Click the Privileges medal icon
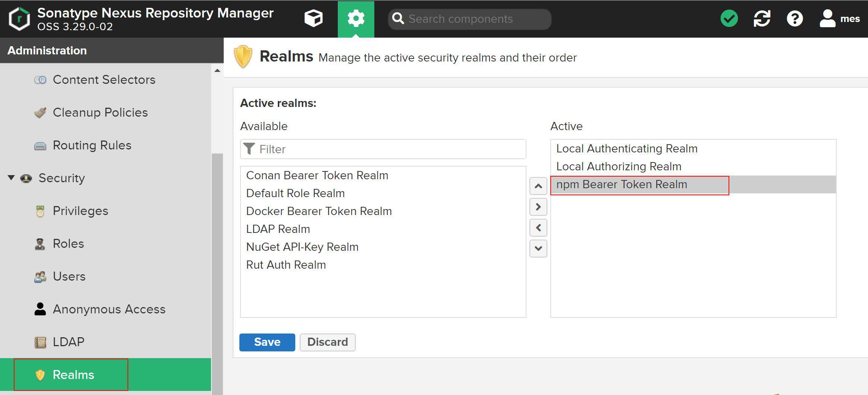This screenshot has width=868, height=395. [40, 211]
